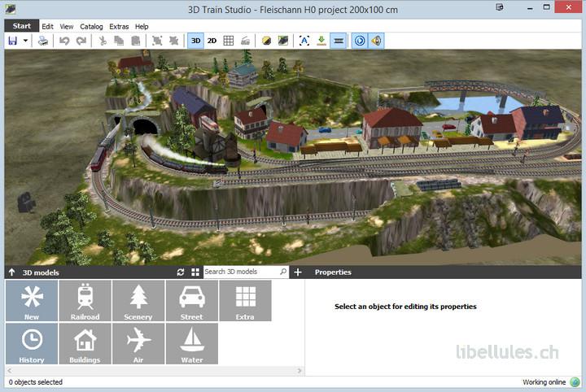The height and width of the screenshot is (392, 586).
Task: Click the up arrow beside 3D models
Action: point(11,272)
